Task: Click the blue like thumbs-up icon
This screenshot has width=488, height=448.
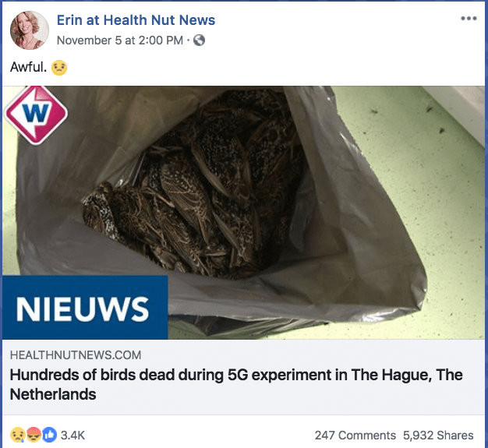Action: (x=49, y=435)
